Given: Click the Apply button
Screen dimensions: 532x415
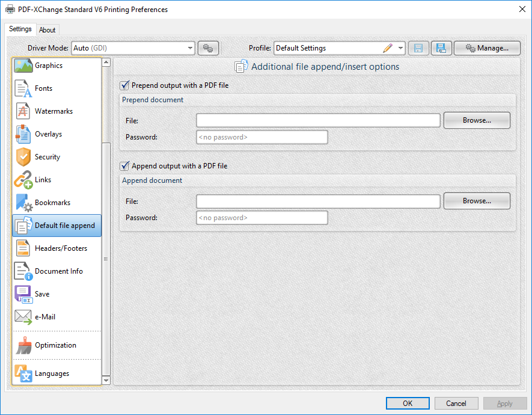Looking at the screenshot, I should pyautogui.click(x=504, y=404).
